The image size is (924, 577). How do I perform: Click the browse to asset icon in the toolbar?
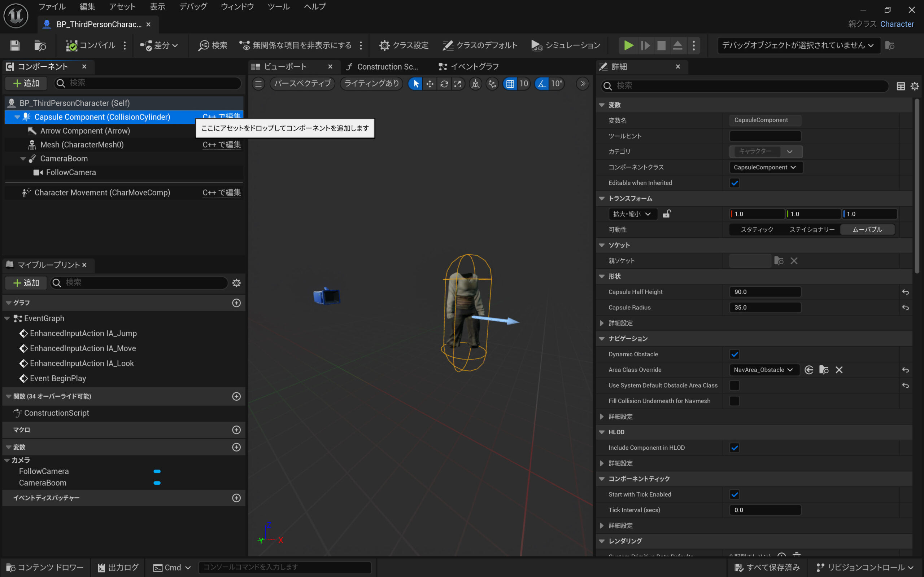pyautogui.click(x=40, y=45)
